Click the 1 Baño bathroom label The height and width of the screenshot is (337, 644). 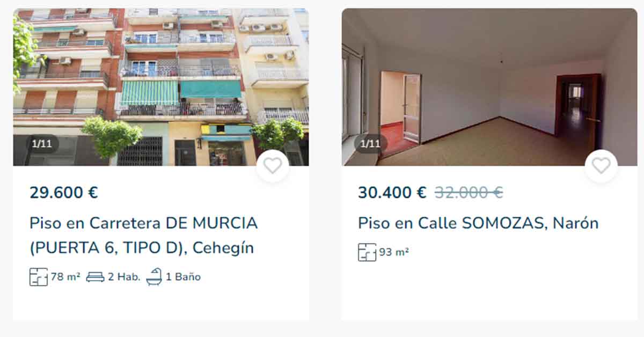(x=183, y=277)
